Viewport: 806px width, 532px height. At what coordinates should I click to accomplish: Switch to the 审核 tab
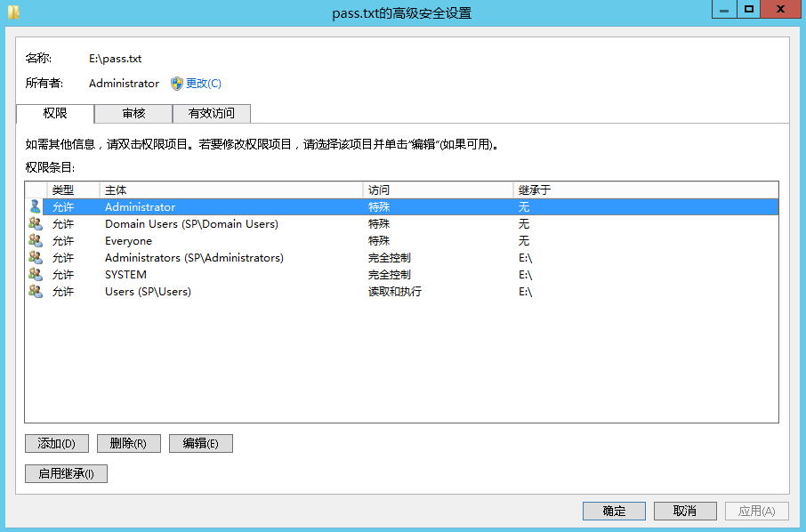point(133,114)
